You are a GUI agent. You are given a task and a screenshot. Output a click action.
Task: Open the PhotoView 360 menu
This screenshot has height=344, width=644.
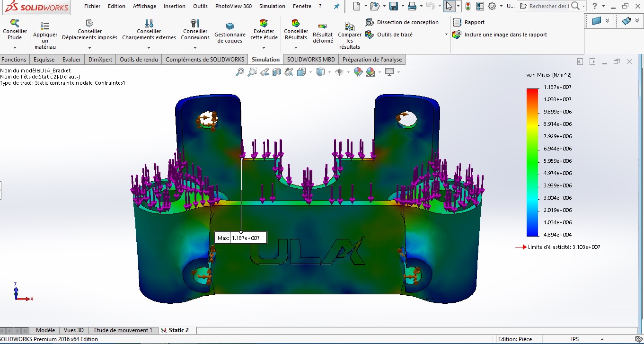pyautogui.click(x=233, y=6)
